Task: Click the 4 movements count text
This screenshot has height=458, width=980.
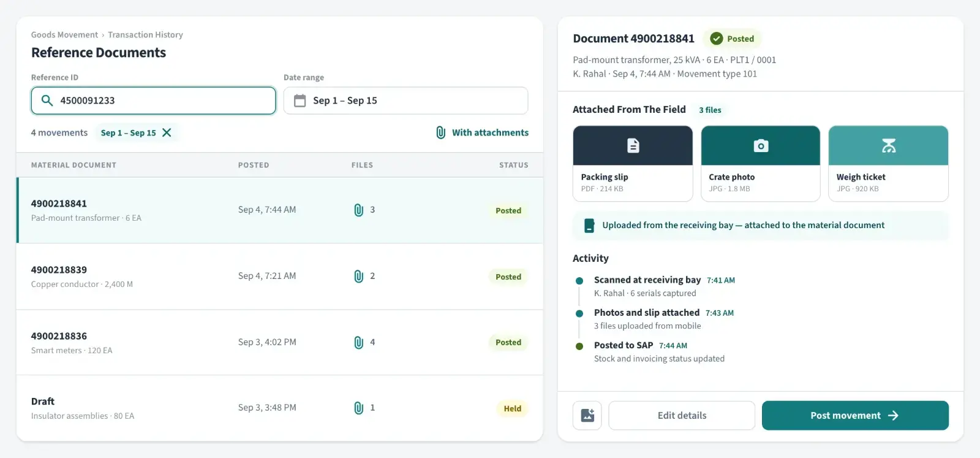Action: coord(59,133)
